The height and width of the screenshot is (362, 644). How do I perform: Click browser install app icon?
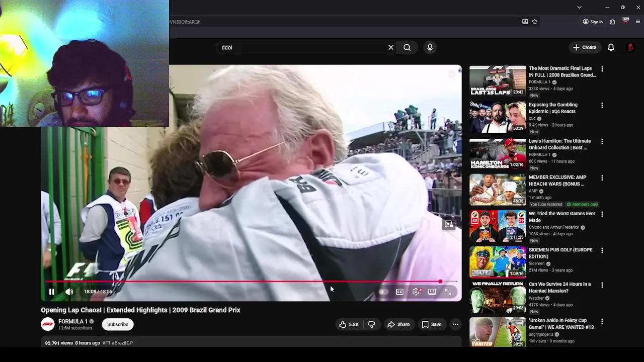[x=525, y=22]
